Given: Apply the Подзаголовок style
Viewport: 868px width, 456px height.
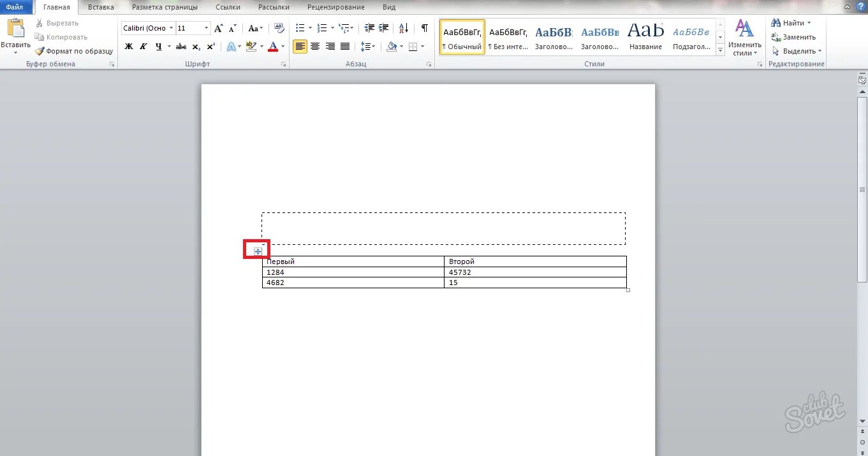Looking at the screenshot, I should [691, 37].
